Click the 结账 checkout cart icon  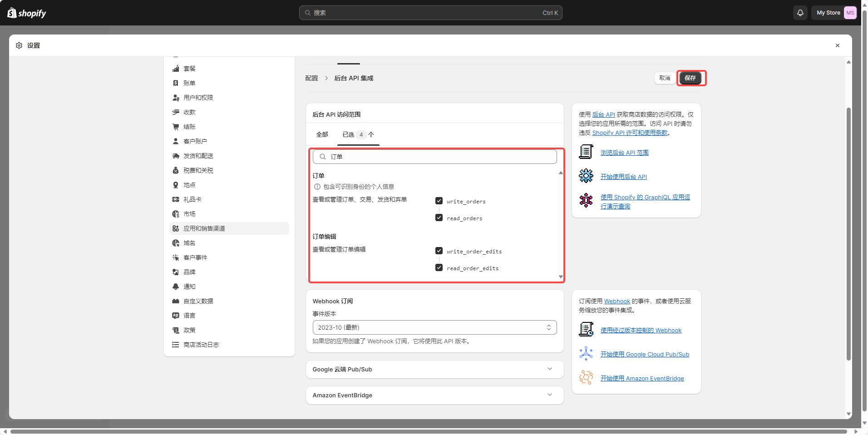pyautogui.click(x=176, y=127)
